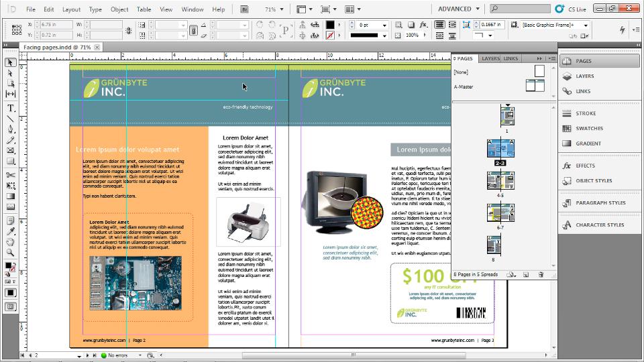The image size is (644, 362).
Task: Delete selected pages with trash icon
Action: click(x=541, y=275)
